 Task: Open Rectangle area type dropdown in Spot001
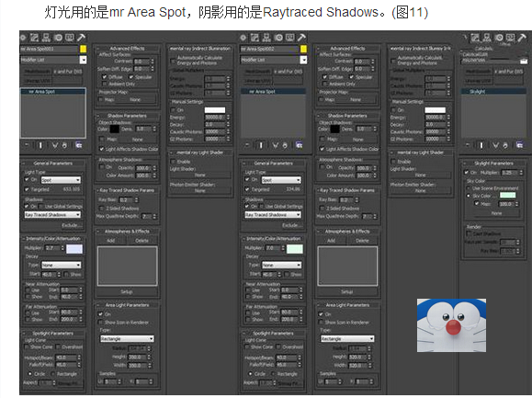click(x=127, y=338)
